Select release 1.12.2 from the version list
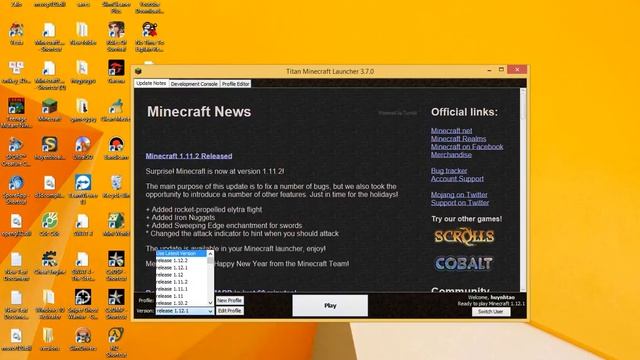This screenshot has width=640, height=360. 181,260
